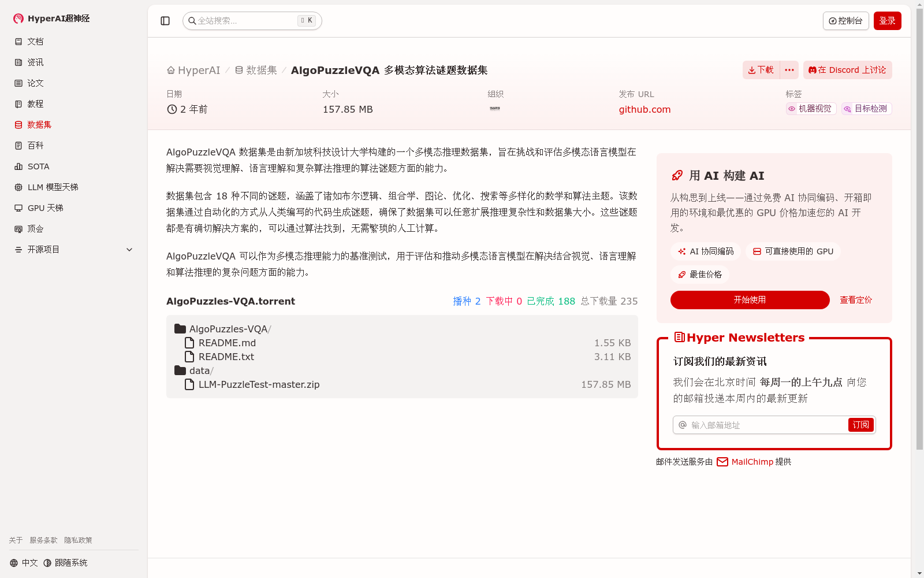
Task: Open the 教程 menu item
Action: tap(35, 103)
